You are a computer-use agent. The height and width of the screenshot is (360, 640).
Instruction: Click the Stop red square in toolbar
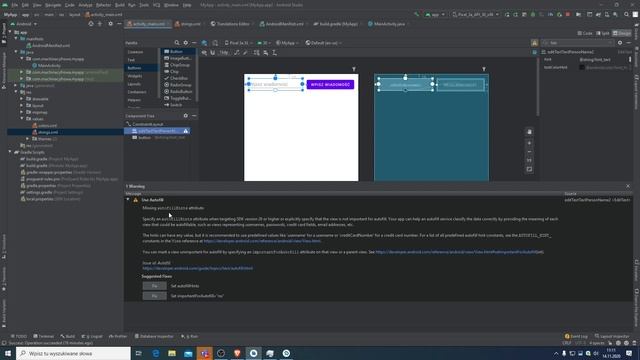(x=568, y=14)
